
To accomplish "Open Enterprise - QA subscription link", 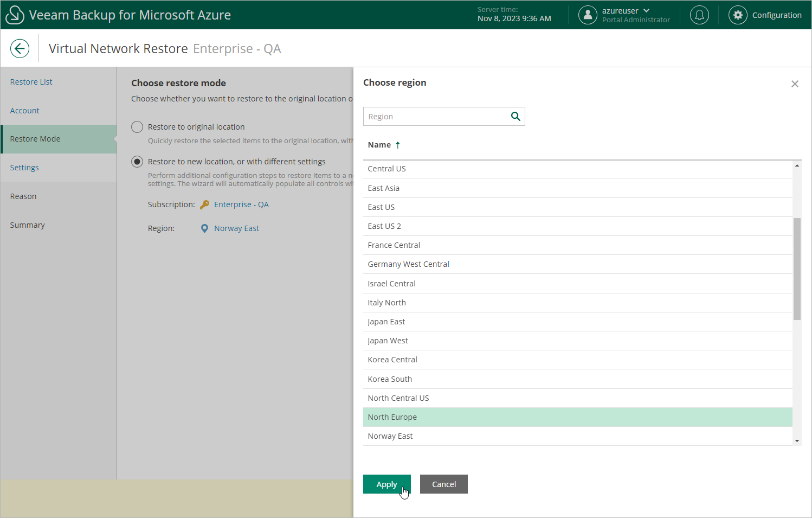I will coord(241,204).
